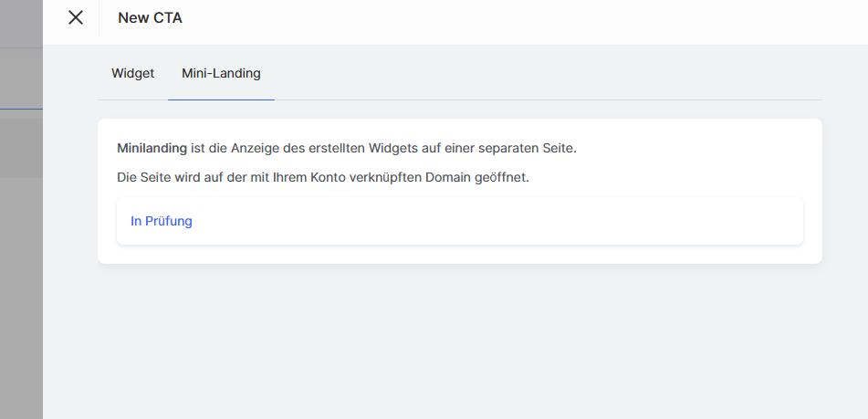Click the bold Minilanding word
The width and height of the screenshot is (868, 419).
pyautogui.click(x=152, y=147)
